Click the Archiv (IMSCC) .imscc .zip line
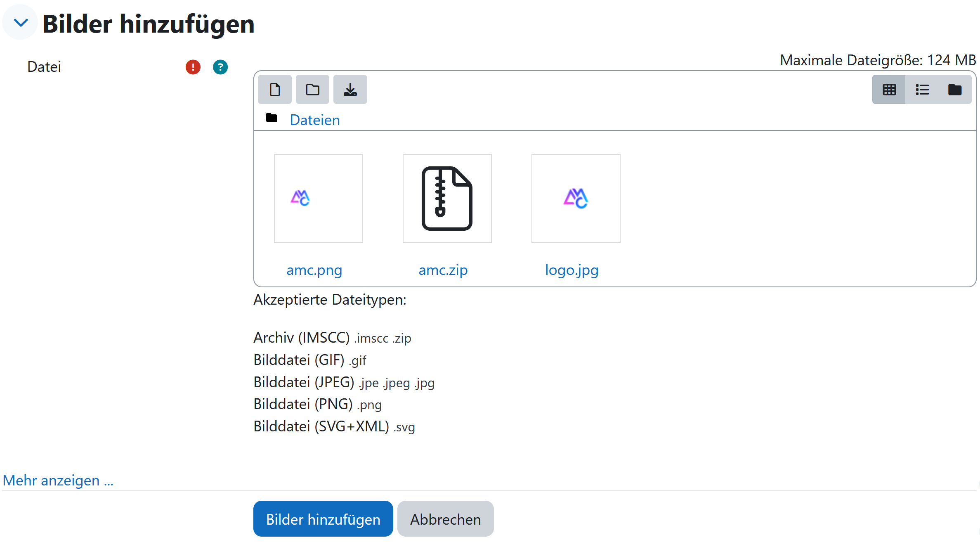 click(333, 338)
